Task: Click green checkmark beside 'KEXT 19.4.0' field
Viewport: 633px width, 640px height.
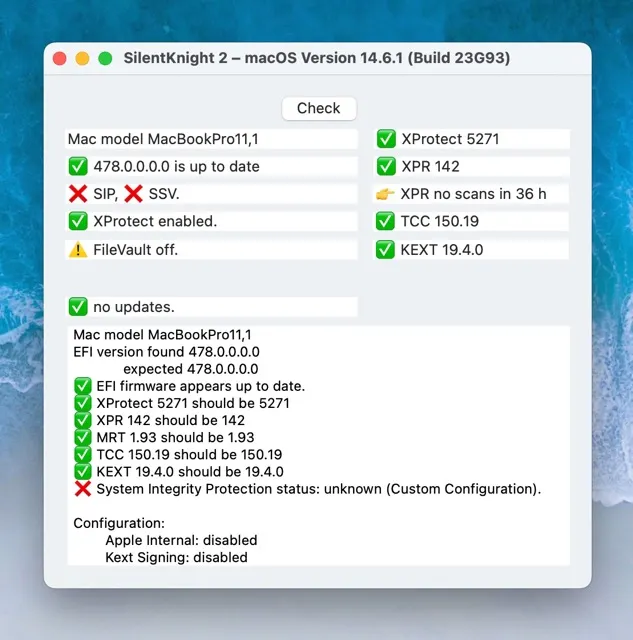Action: 385,250
